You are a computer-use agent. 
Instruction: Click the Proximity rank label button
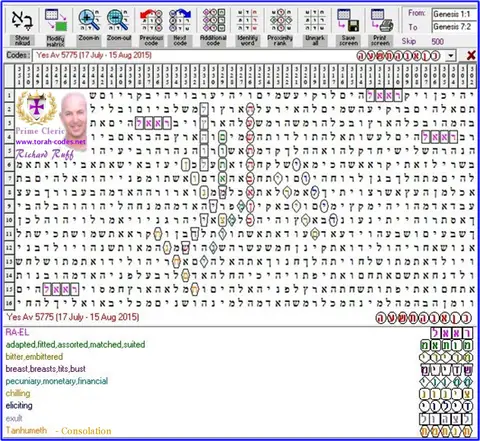(280, 40)
